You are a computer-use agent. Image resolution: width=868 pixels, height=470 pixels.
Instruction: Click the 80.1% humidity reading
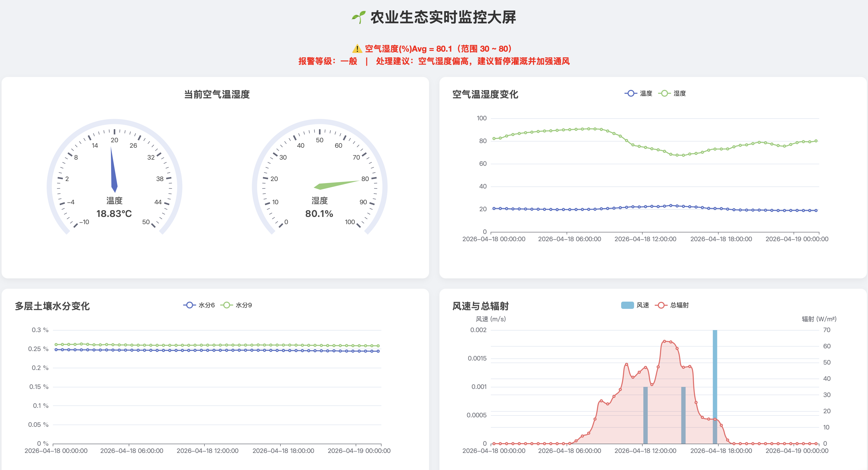point(319,214)
